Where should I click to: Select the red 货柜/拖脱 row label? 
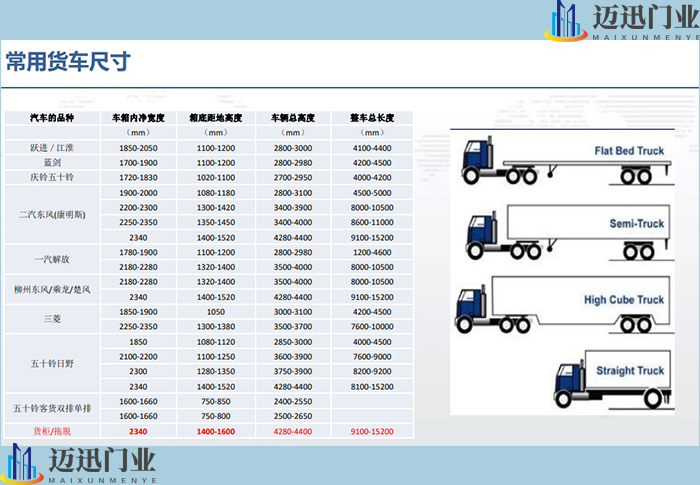pyautogui.click(x=52, y=431)
